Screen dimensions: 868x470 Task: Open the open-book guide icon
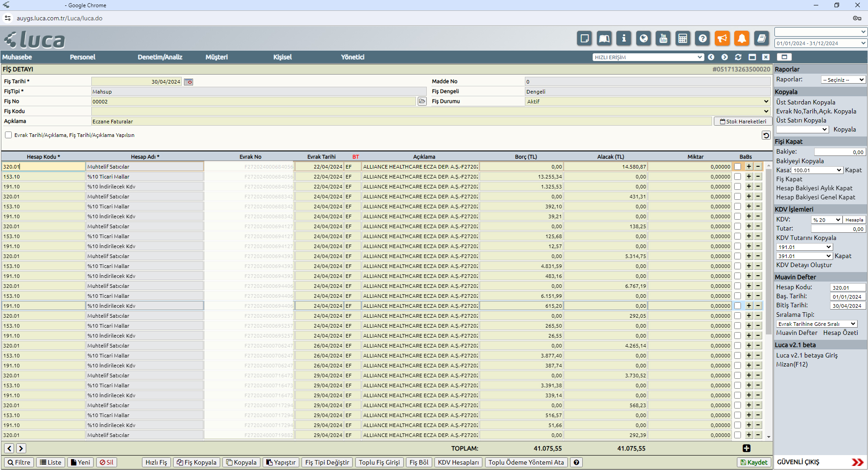coord(604,38)
